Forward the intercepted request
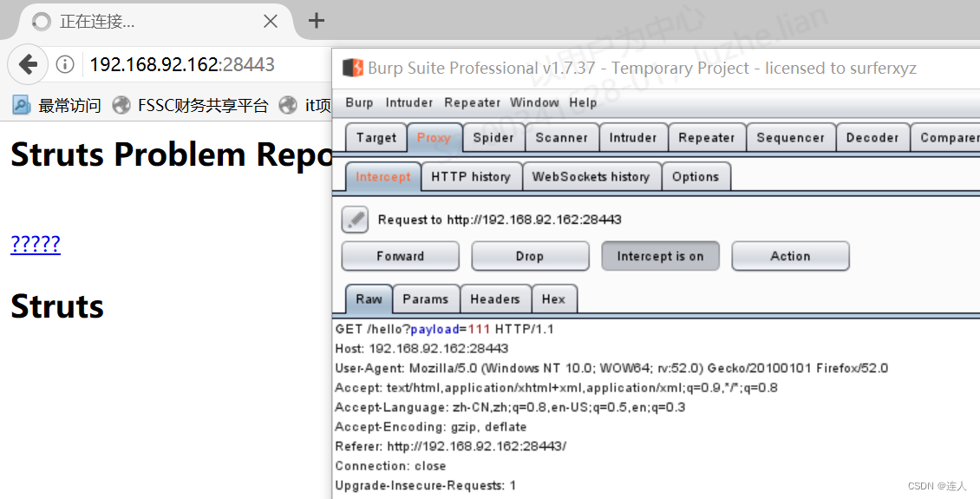This screenshot has height=499, width=980. [x=400, y=256]
